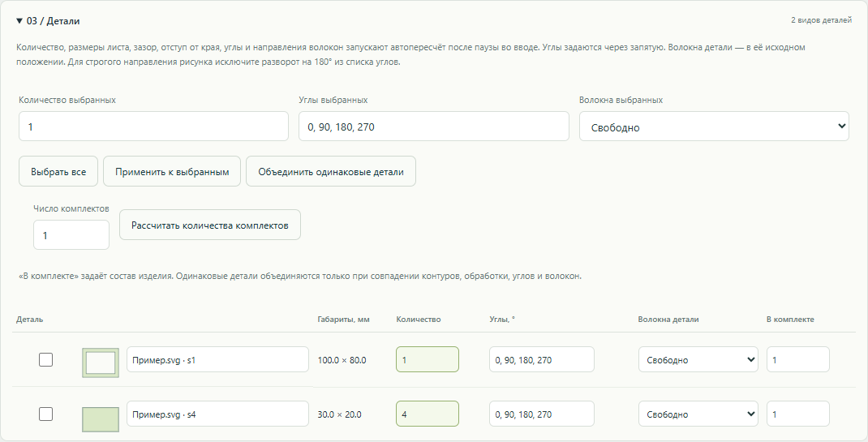Screen dimensions: 868x442
Task: Check the checkbox for Пример.svg · s4
Action: [46, 414]
